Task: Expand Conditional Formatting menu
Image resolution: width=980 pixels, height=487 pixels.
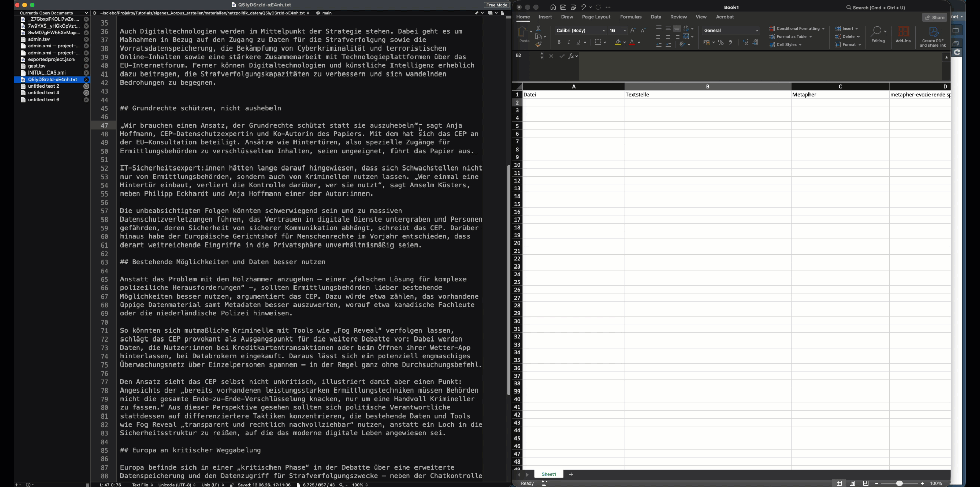Action: 796,28
